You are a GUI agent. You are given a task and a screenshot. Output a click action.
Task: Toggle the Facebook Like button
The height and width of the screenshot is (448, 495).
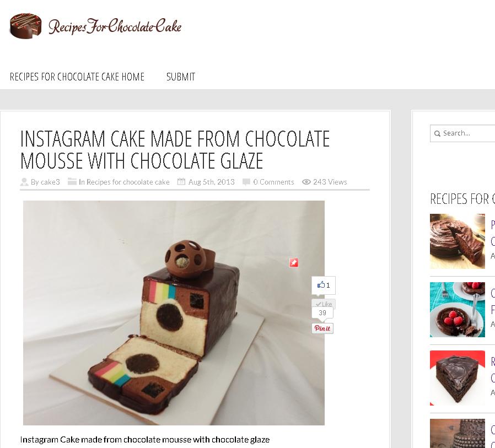[324, 304]
